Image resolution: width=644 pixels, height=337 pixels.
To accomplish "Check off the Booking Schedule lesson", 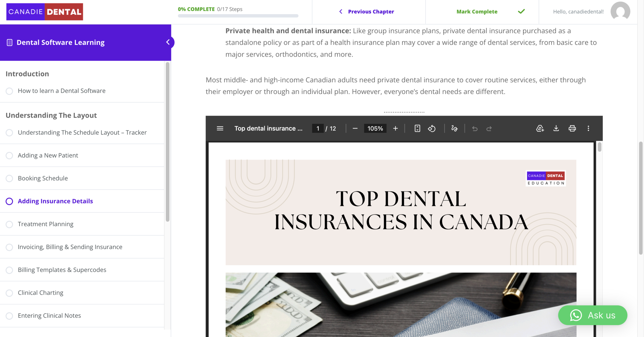I will click(9, 178).
